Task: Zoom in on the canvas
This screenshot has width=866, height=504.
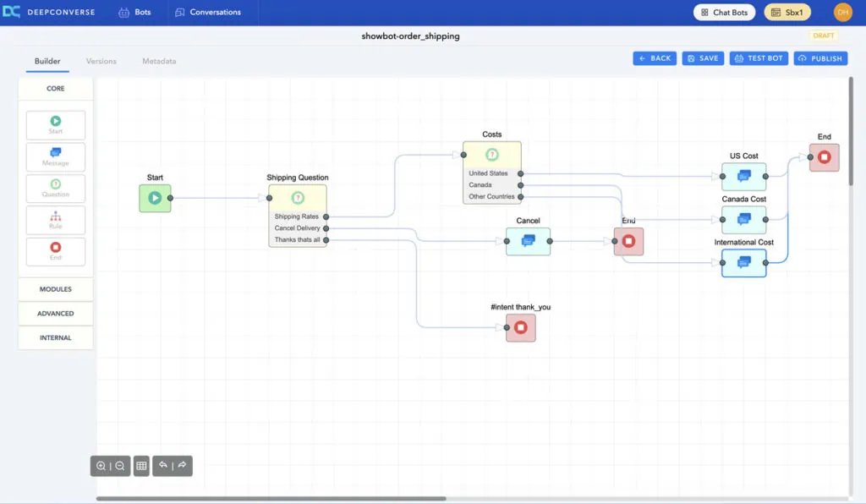Action: tap(101, 466)
